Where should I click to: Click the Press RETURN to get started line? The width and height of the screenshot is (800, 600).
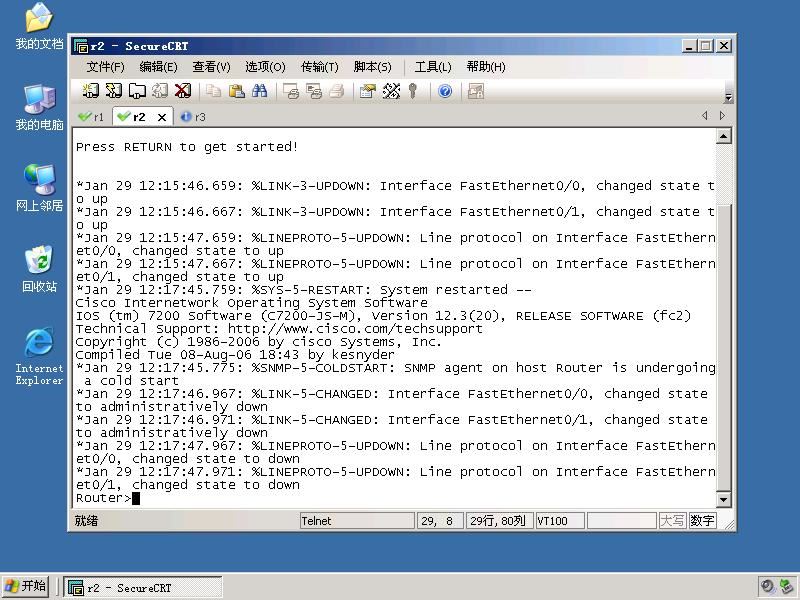click(x=187, y=147)
